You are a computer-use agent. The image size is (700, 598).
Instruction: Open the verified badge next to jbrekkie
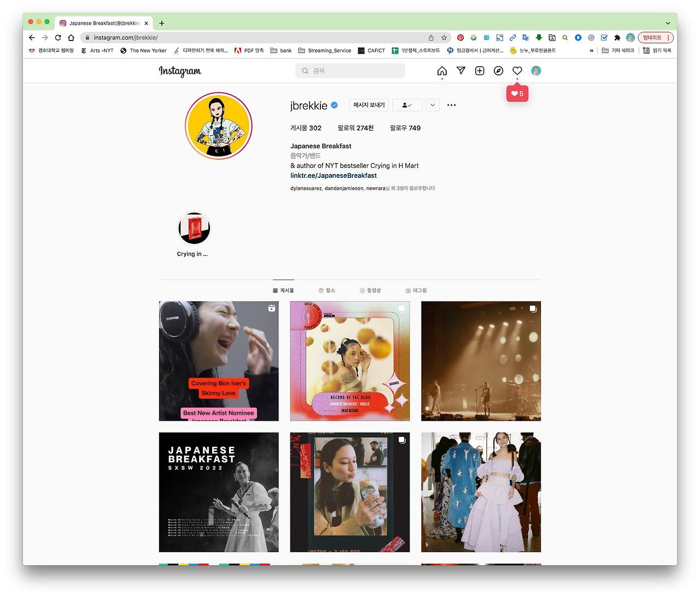(x=334, y=105)
